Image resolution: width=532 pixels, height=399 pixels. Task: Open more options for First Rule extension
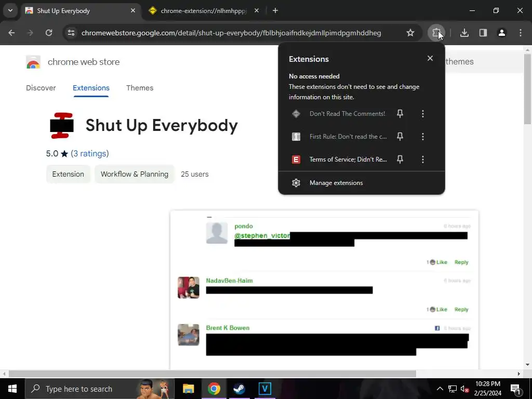click(x=423, y=137)
